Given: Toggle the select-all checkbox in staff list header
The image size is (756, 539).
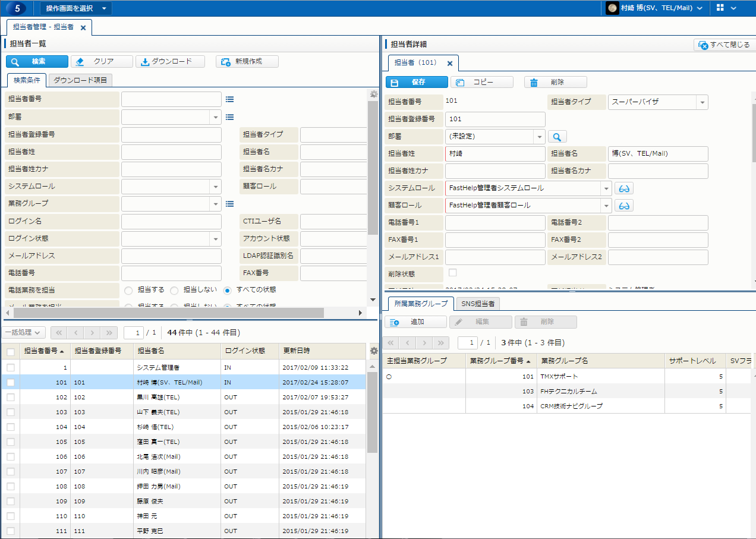Looking at the screenshot, I should [x=10, y=352].
